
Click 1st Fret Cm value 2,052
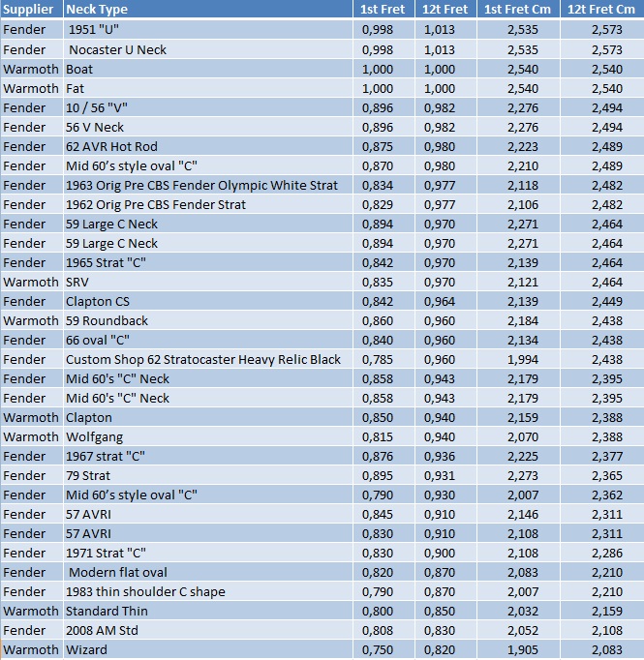518,631
